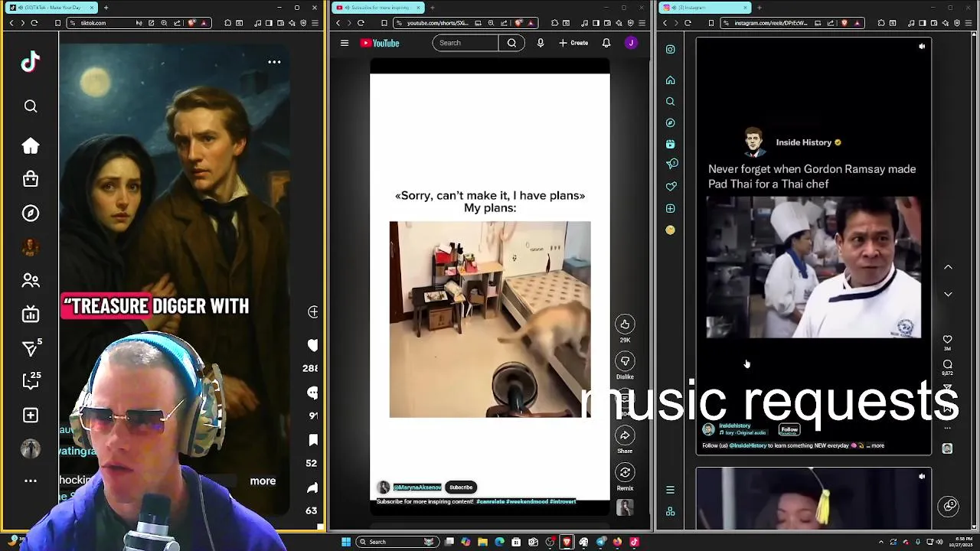Open Instagram reel comments showing 9,872
This screenshot has width=980, height=551.
pos(948,365)
